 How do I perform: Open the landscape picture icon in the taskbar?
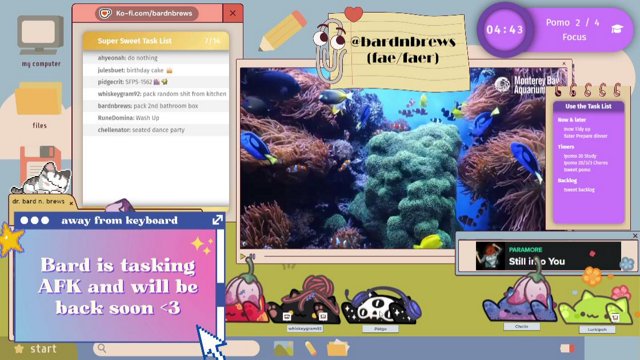(x=284, y=349)
